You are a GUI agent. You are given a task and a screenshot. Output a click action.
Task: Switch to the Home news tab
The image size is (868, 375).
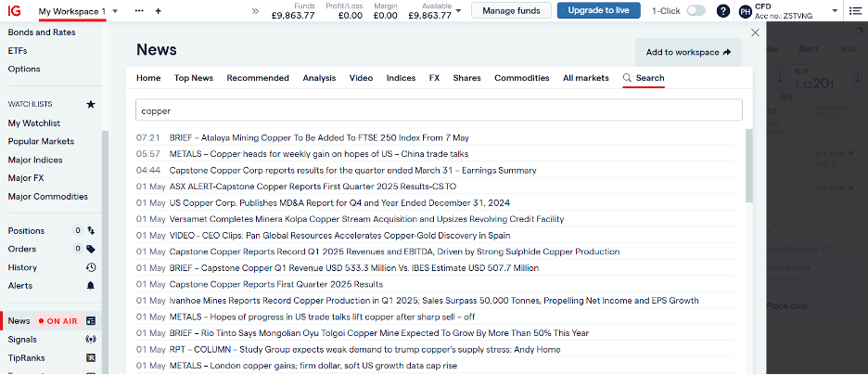tap(148, 78)
